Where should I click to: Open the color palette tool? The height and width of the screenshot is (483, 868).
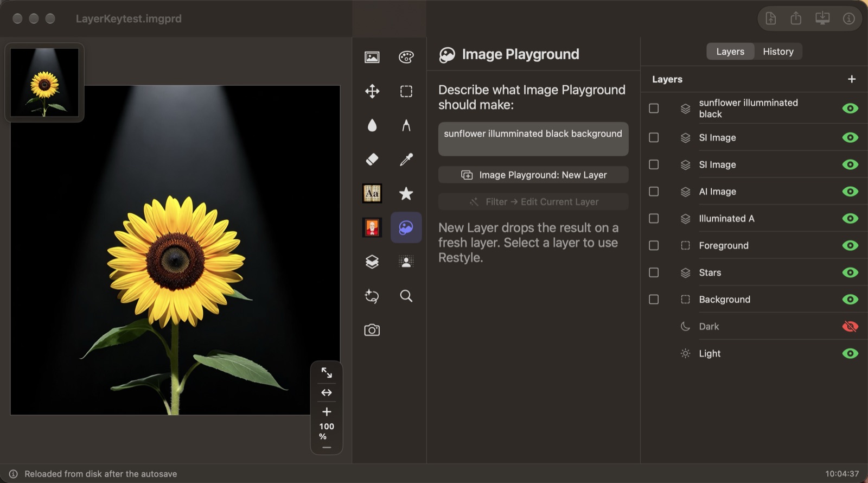[406, 57]
